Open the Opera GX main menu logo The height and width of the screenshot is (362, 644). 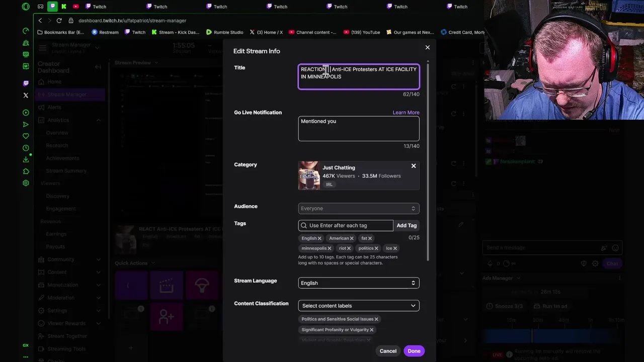coord(26,7)
